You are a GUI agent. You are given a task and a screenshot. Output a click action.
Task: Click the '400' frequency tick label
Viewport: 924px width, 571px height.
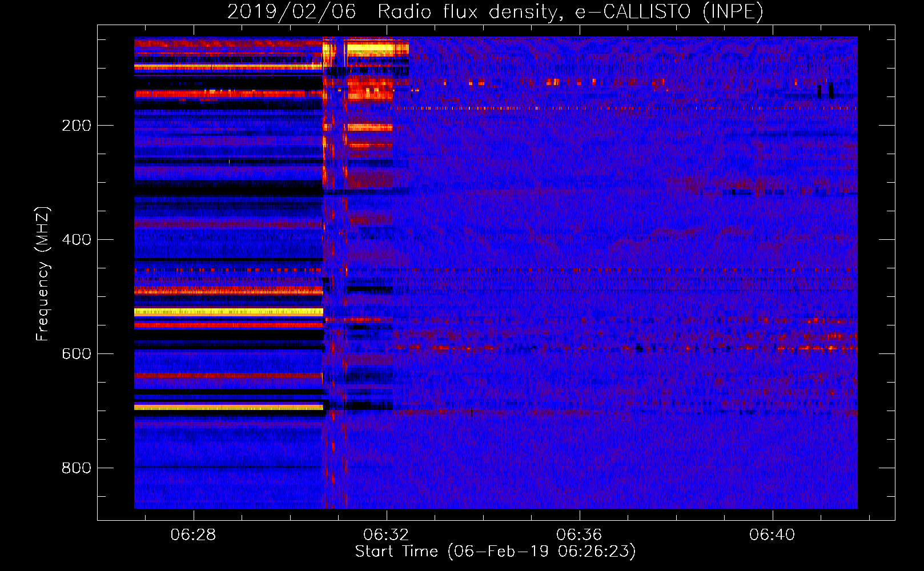[x=77, y=240]
